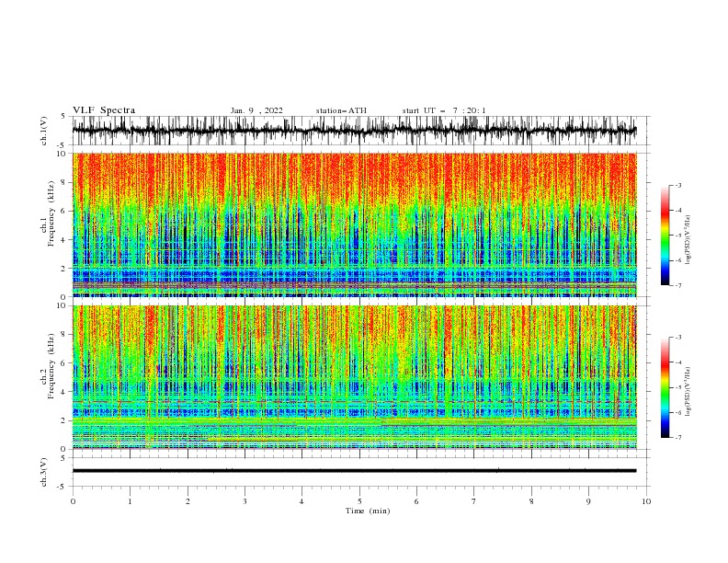The image size is (728, 563).
Task: Click the '10' tick on the time axis
Action: [646, 501]
